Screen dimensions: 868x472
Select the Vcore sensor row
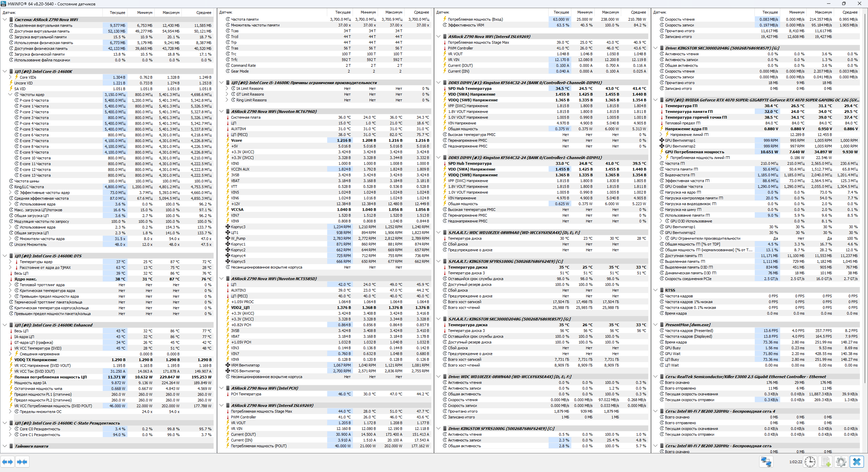(237, 140)
